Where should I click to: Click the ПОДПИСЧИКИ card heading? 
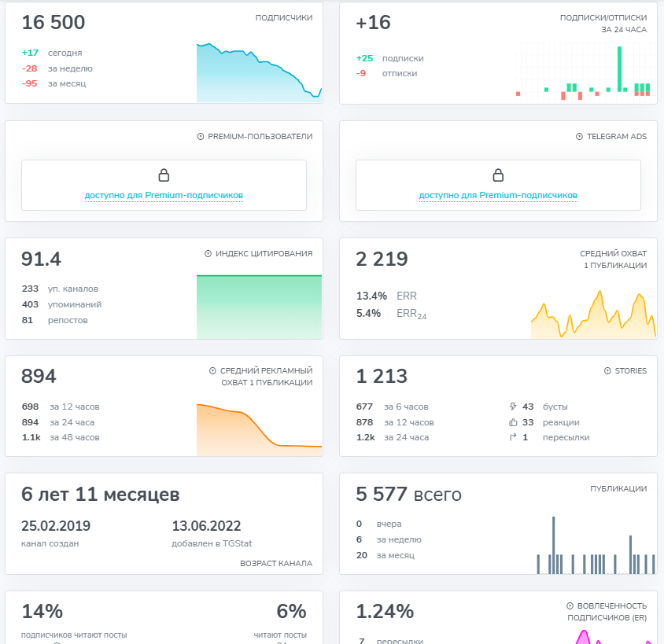pyautogui.click(x=283, y=17)
